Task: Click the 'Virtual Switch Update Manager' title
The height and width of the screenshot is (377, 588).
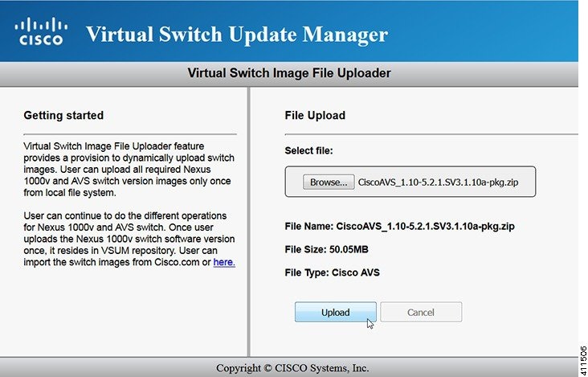Action: point(237,34)
